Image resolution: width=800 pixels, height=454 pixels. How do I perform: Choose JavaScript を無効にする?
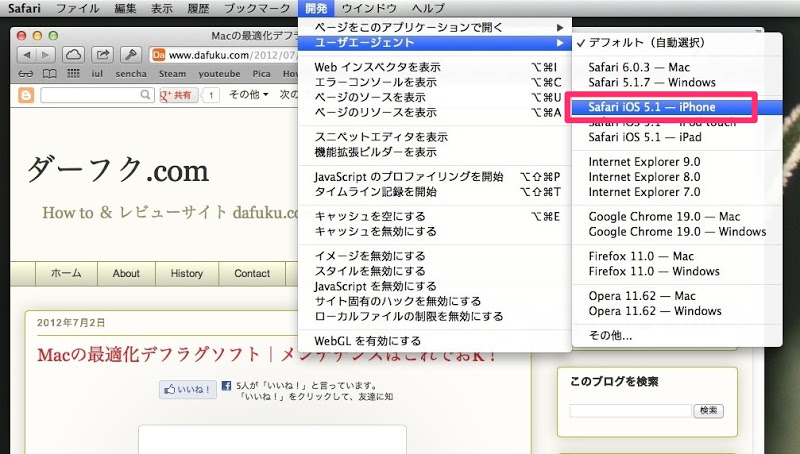tap(435, 286)
